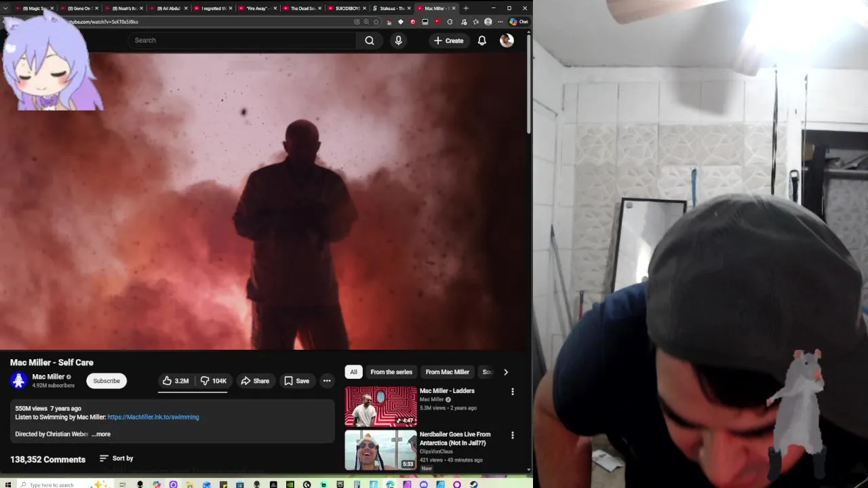Click 'Mac Miller - Ladders' title text
868x488 pixels.
pos(447,391)
